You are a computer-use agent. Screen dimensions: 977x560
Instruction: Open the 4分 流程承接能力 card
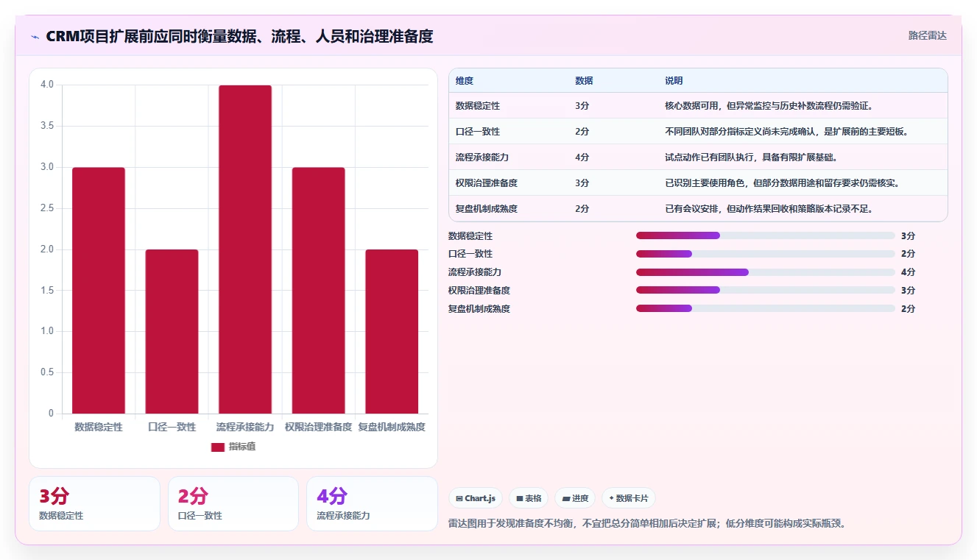coord(372,503)
